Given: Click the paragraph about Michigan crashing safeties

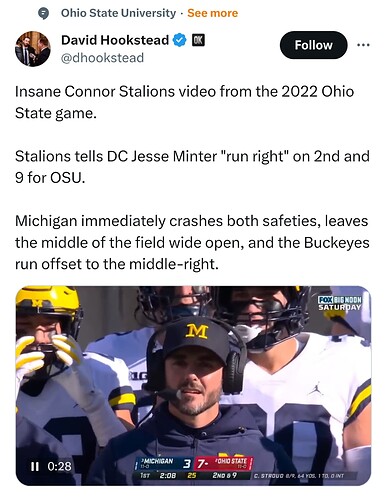Looking at the screenshot, I should tap(192, 242).
